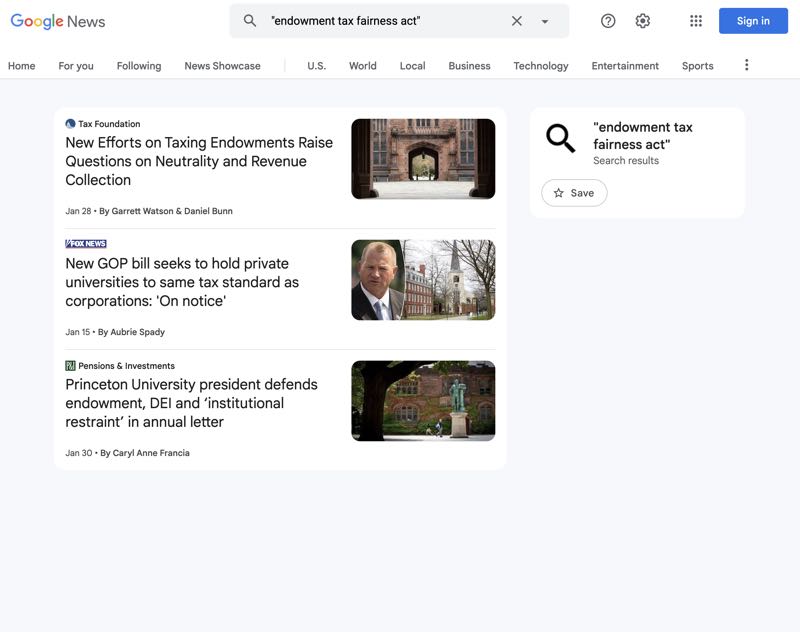
Task: Select the For you tab
Action: click(76, 66)
